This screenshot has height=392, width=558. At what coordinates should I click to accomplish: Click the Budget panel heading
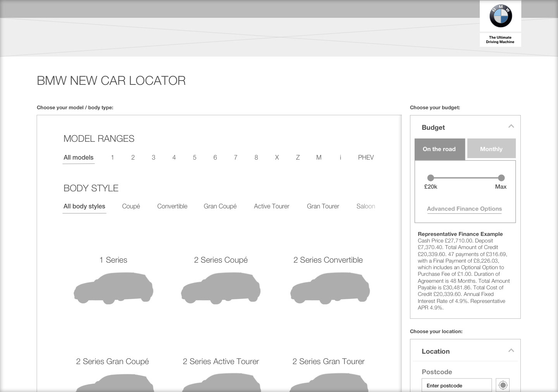pos(433,127)
